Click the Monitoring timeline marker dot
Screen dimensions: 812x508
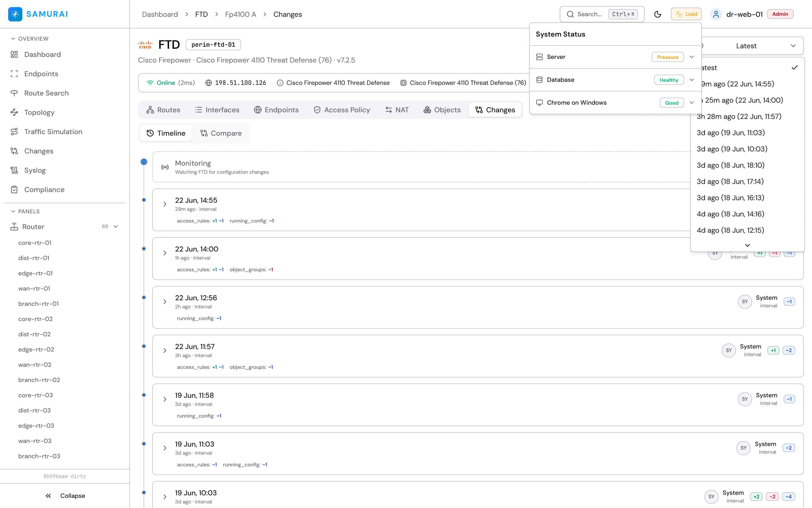point(144,162)
